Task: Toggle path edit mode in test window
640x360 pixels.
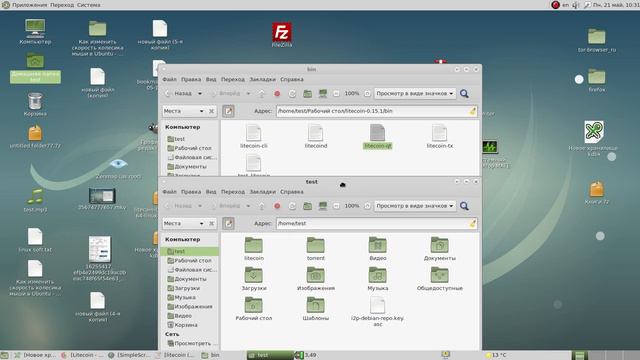Action: pos(229,223)
